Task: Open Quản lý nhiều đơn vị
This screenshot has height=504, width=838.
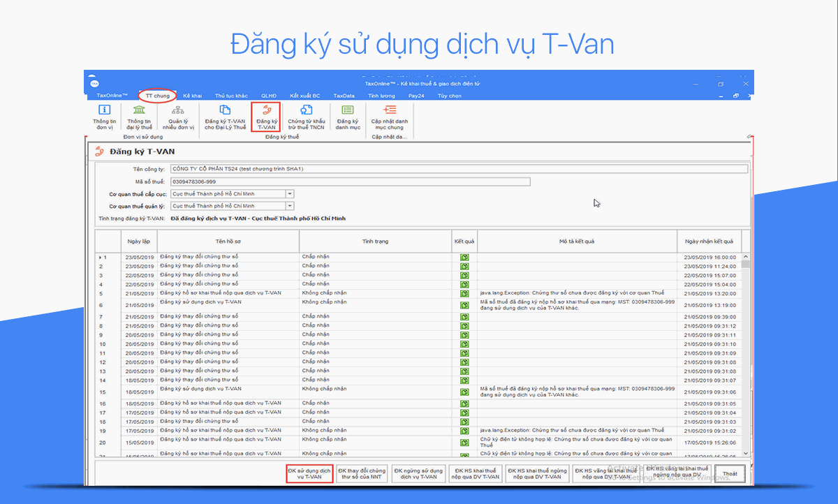Action: coord(178,116)
